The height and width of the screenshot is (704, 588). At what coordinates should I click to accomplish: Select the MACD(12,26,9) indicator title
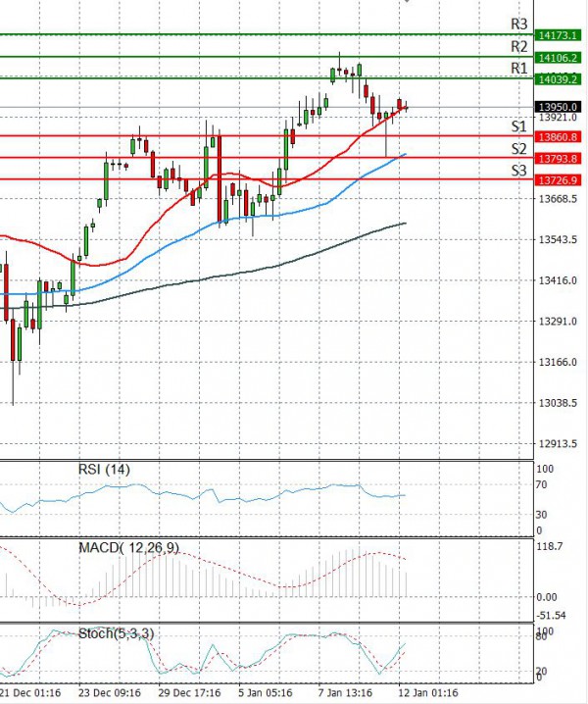click(128, 548)
